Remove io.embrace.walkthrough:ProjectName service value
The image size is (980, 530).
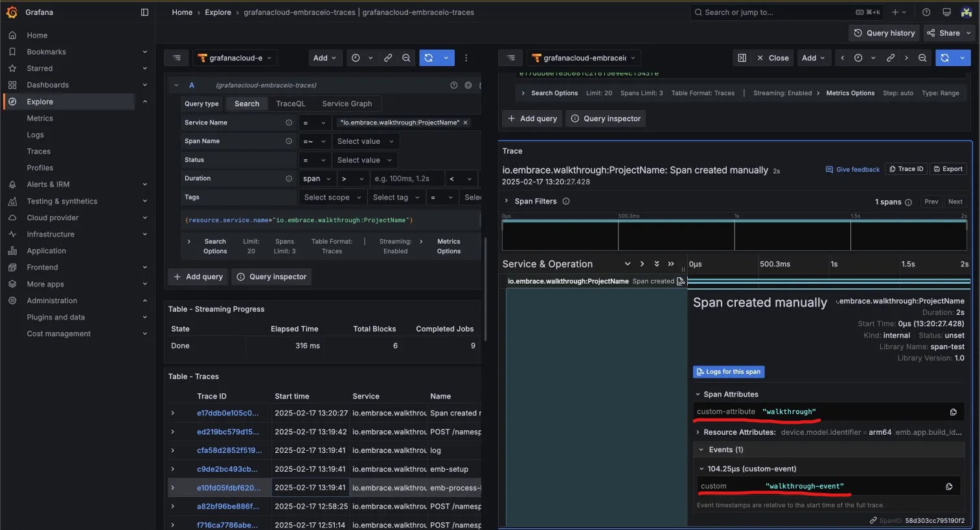tap(465, 122)
